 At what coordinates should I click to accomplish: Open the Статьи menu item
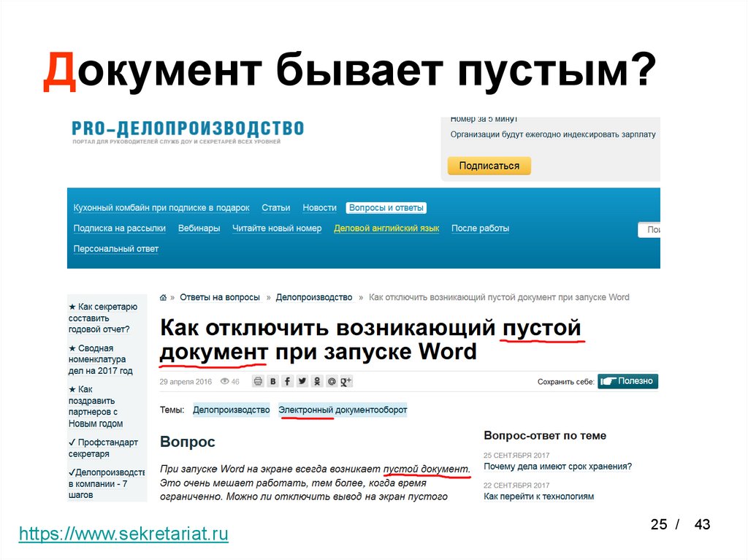click(275, 208)
